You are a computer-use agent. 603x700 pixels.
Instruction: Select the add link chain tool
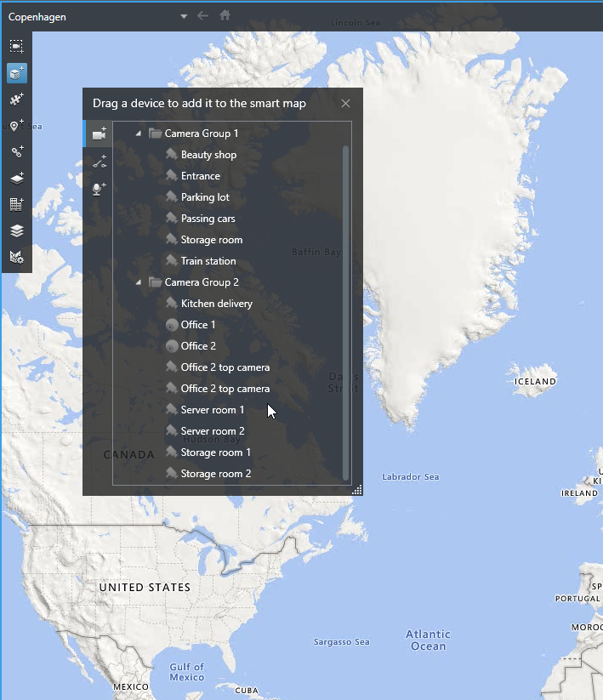16,152
